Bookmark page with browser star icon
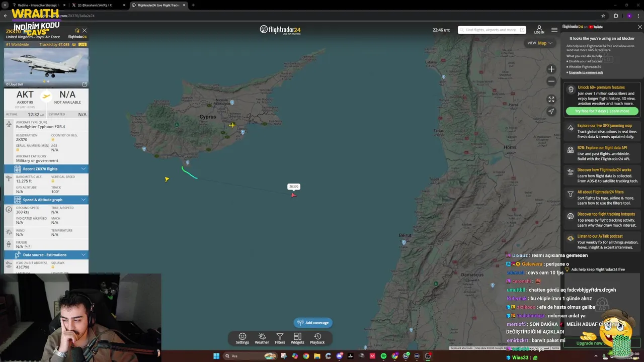Screen dimensions: 644x362 pyautogui.click(x=603, y=16)
